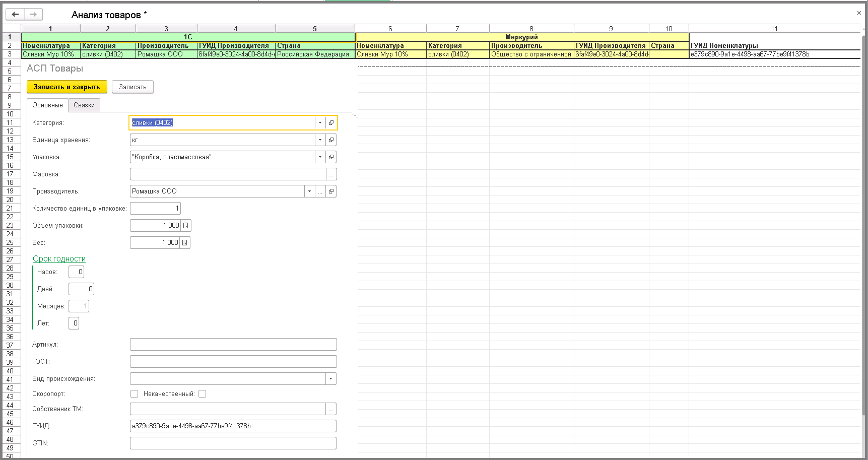Image resolution: width=868 pixels, height=460 pixels.
Task: Select the ГУИД Производителя header under Меркурий
Action: [611, 45]
